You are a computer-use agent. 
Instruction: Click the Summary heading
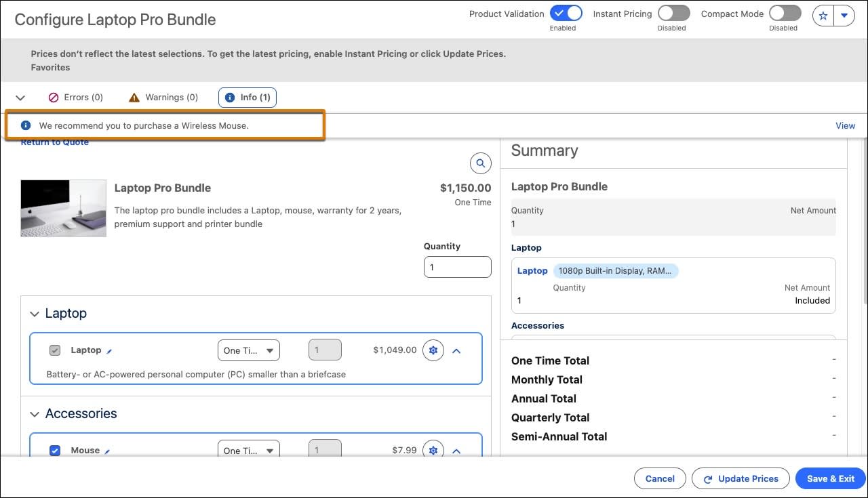click(545, 150)
